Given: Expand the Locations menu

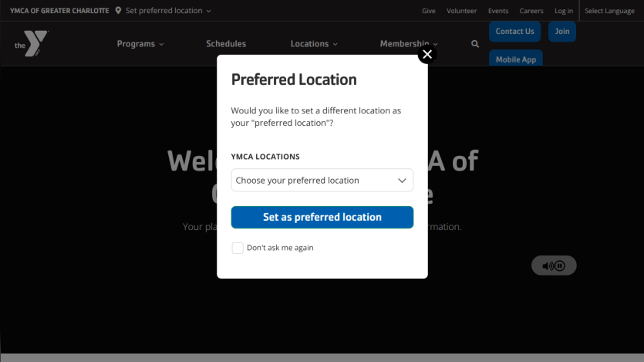Looking at the screenshot, I should (314, 44).
